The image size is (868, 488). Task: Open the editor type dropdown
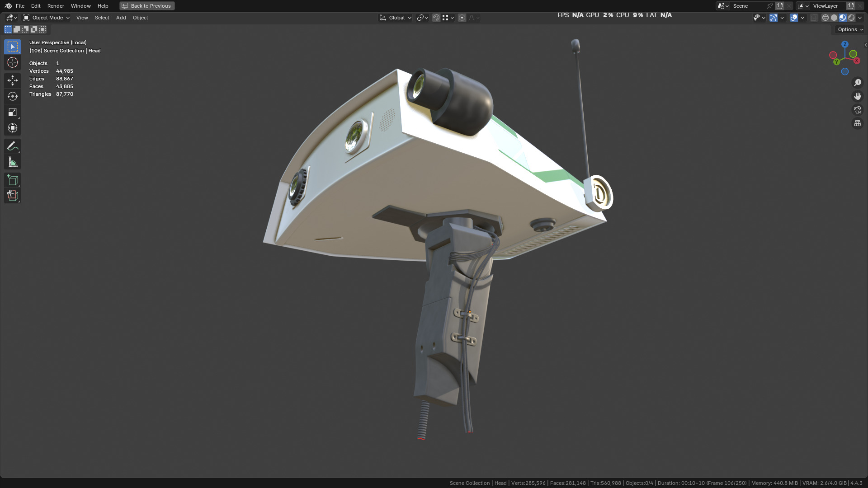point(11,18)
